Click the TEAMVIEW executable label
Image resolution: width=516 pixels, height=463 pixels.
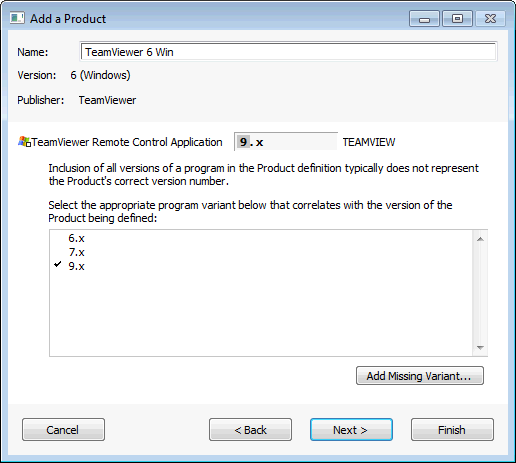click(369, 142)
